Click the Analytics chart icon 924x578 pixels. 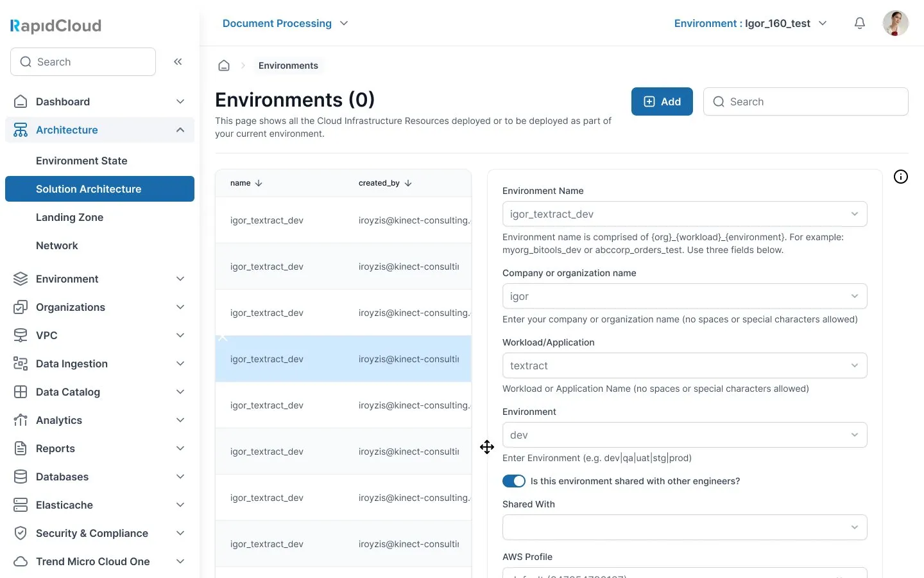21,420
